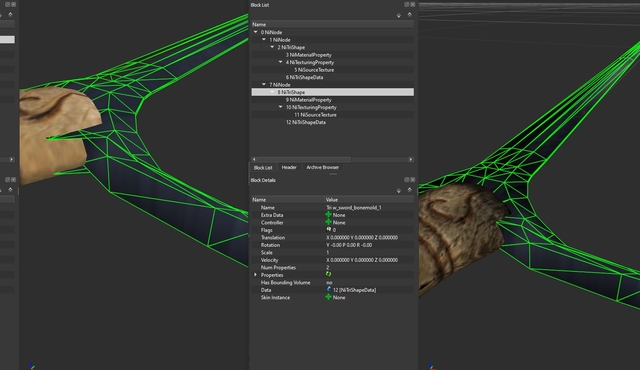Click the right arrow of Block List scrollbar
Image resolution: width=640 pixels, height=370 pixels.
pos(411,160)
